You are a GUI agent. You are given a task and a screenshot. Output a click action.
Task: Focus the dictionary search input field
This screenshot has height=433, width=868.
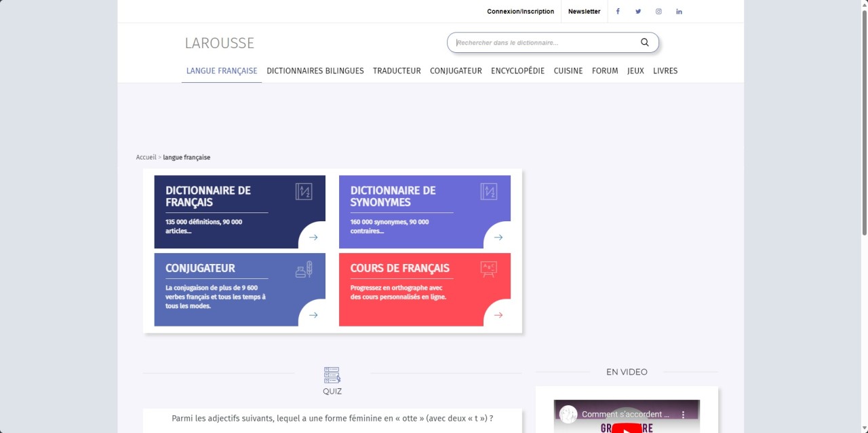point(542,43)
